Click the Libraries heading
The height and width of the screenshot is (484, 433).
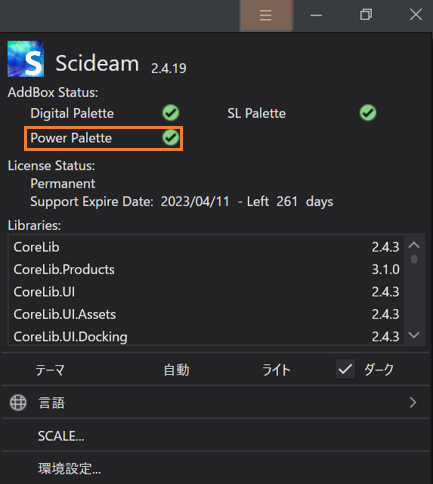(34, 225)
